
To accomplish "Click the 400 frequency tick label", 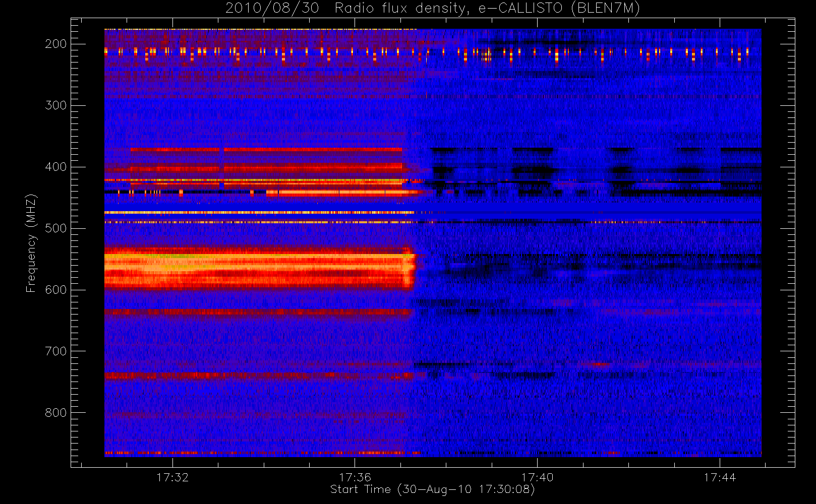I will [x=55, y=167].
